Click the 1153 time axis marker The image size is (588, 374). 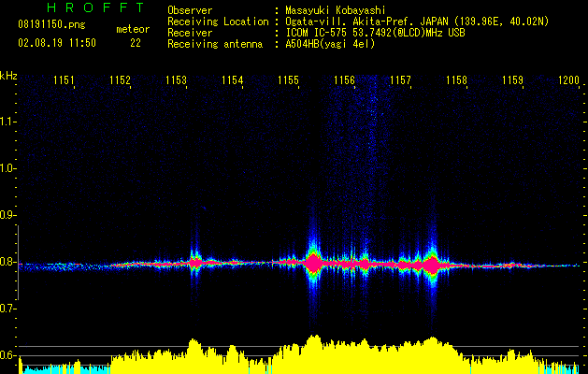tap(176, 79)
